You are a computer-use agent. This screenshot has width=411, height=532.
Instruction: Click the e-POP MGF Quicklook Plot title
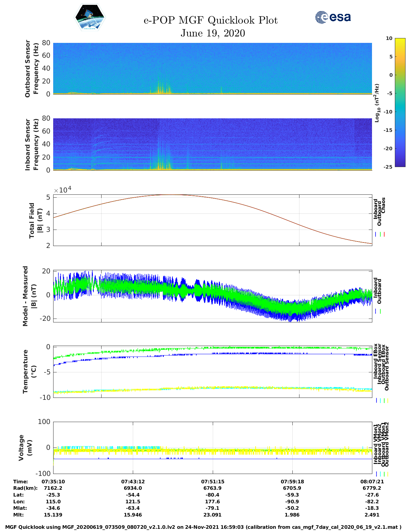[210, 20]
